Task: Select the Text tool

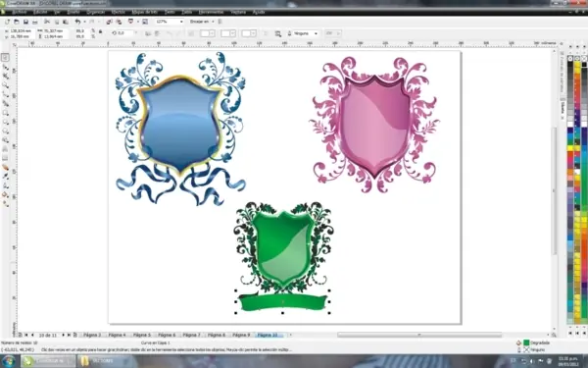Action: (x=5, y=149)
